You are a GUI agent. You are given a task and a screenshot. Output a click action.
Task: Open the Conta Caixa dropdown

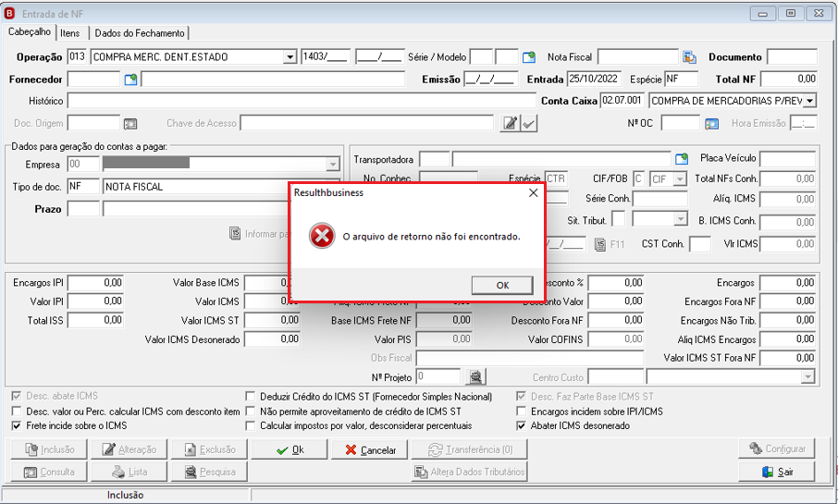(809, 101)
